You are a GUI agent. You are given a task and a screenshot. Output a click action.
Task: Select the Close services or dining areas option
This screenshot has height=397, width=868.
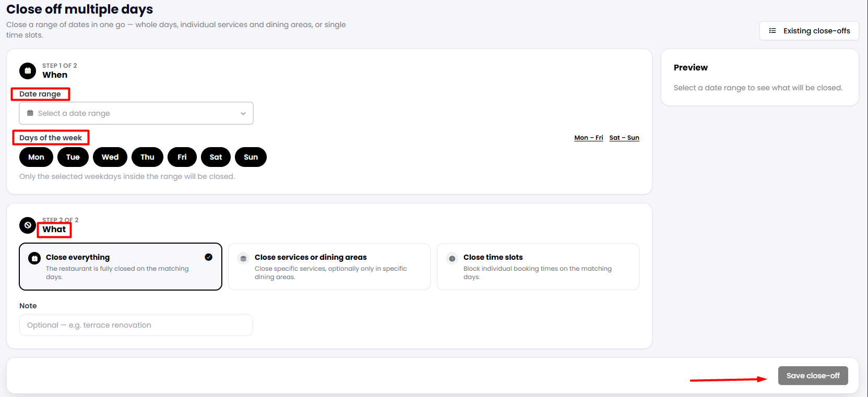tap(329, 267)
